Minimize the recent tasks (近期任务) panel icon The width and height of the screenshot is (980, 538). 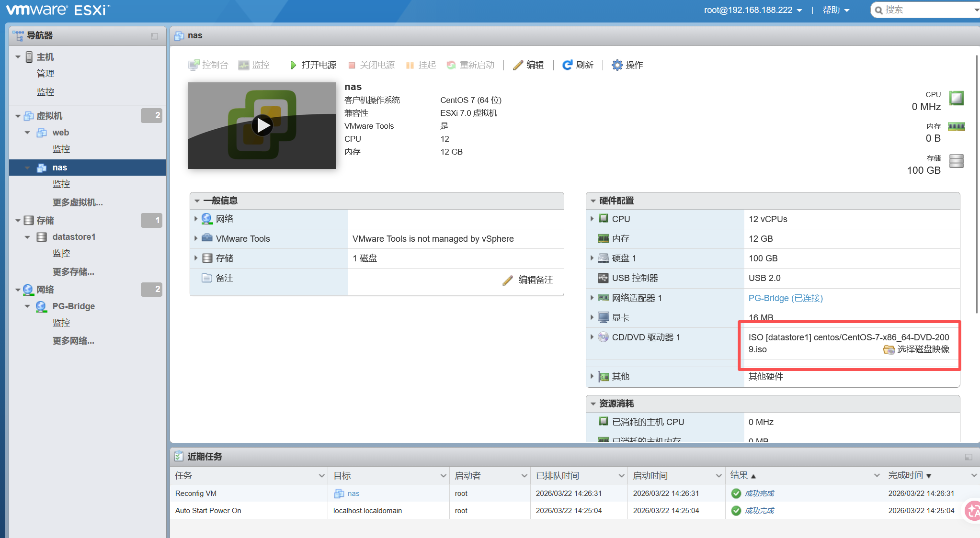pyautogui.click(x=969, y=457)
